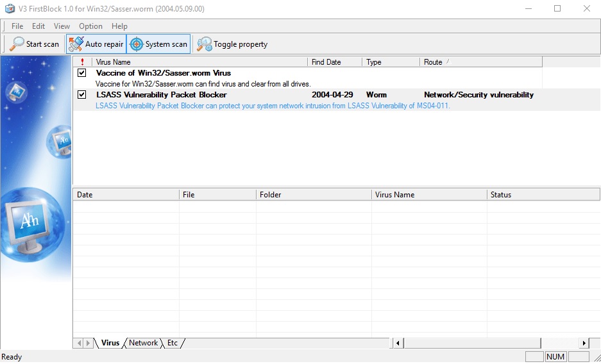Open the File menu

(x=17, y=26)
